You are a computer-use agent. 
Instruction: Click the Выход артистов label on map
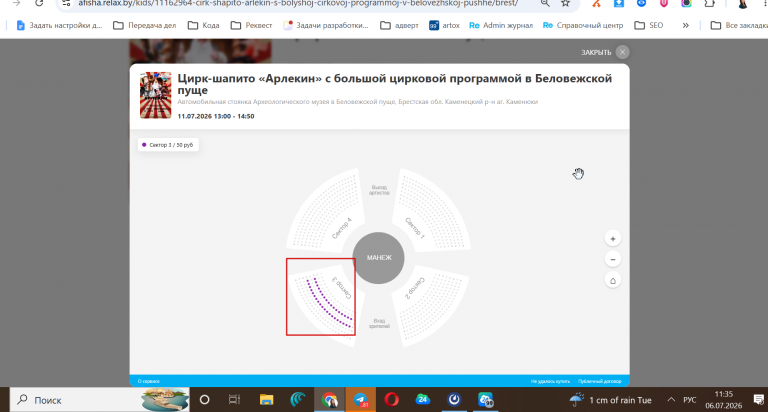(x=379, y=190)
